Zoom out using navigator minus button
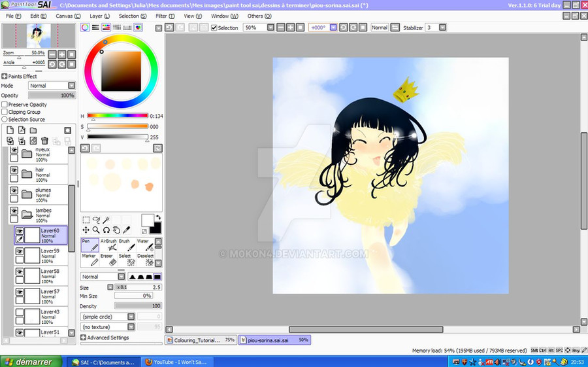Image resolution: width=588 pixels, height=367 pixels. [x=52, y=54]
